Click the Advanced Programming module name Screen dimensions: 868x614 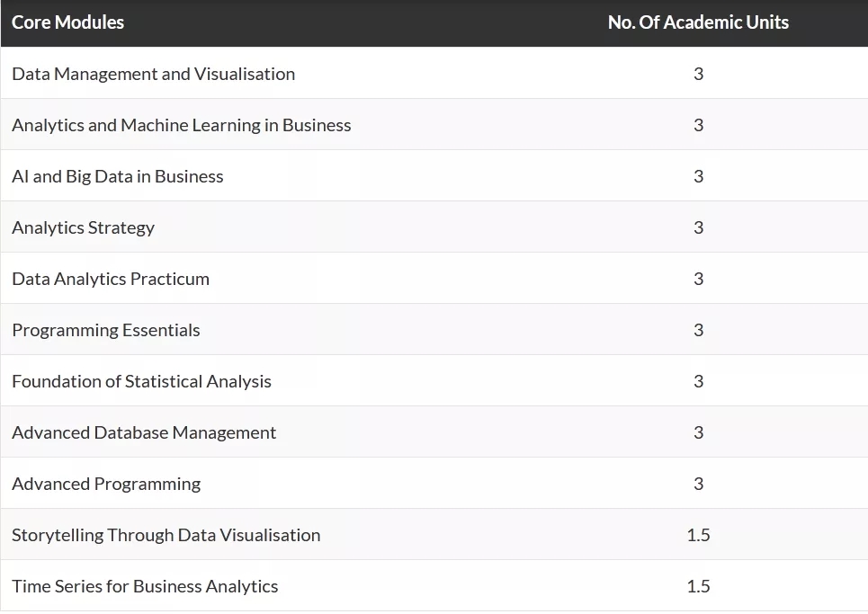106,484
